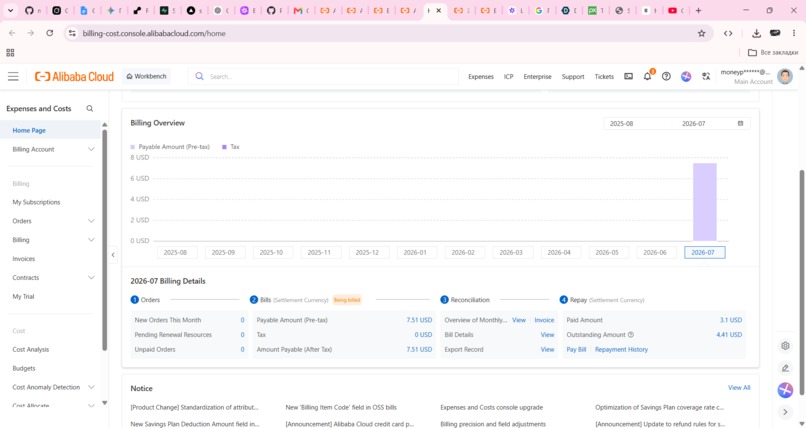Open Budgets in sidebar
This screenshot has width=806, height=428.
point(24,368)
